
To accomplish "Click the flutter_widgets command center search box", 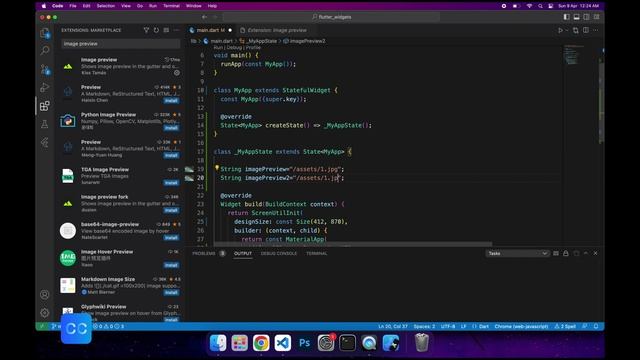I will (x=331, y=17).
